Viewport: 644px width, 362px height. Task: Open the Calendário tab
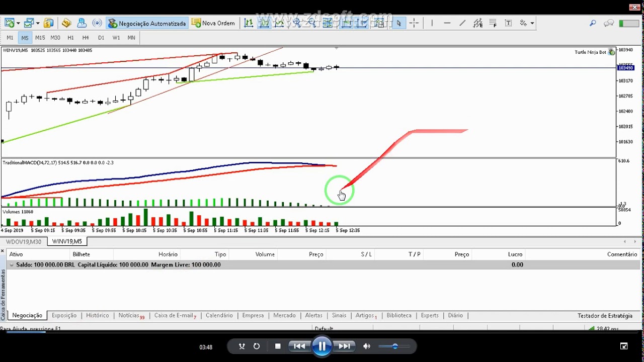(219, 315)
